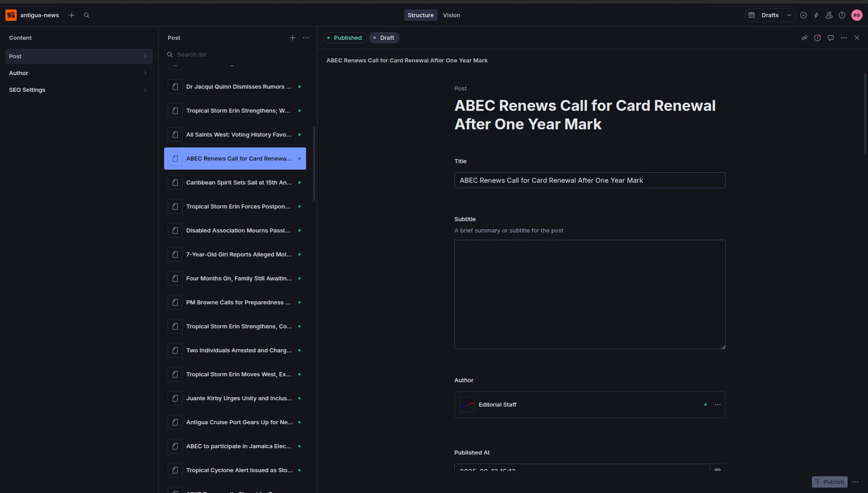Click the help question mark icon
Screen dimensions: 868x493
point(842,15)
